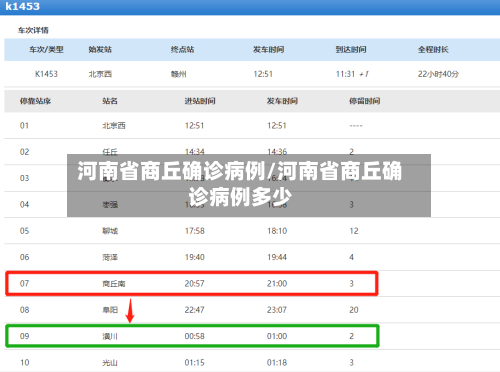Click the stay time 4 in row 06

point(351,257)
